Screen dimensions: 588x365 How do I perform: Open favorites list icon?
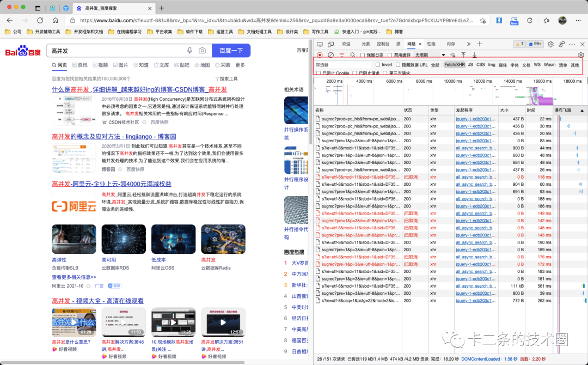tap(547, 21)
